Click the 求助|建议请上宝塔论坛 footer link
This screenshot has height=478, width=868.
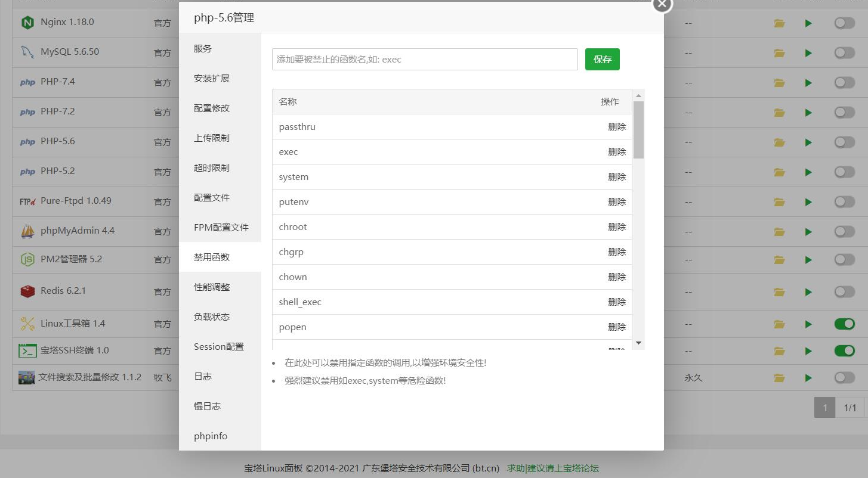click(553, 468)
